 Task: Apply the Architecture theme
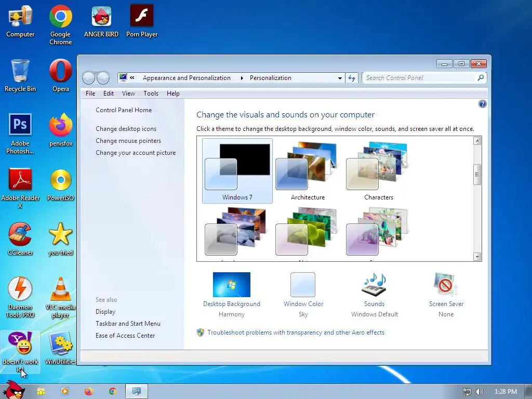308,171
